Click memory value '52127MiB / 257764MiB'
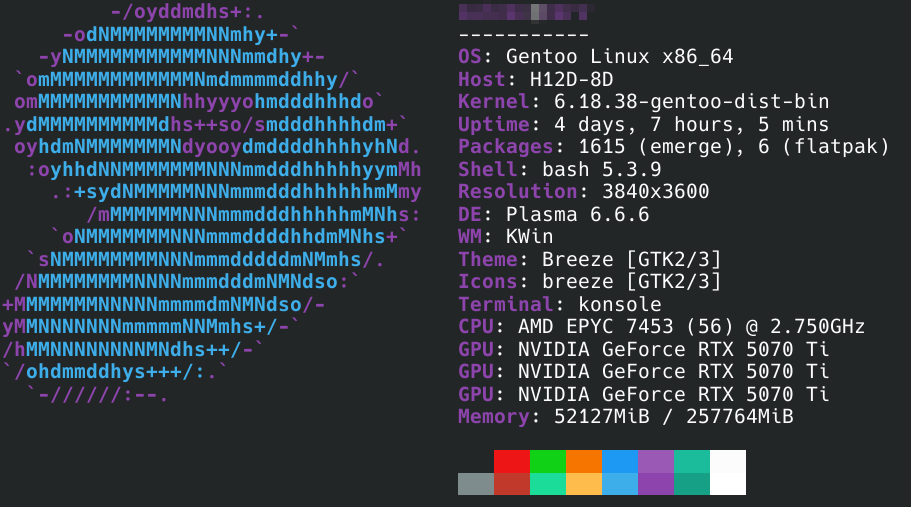 pos(673,417)
